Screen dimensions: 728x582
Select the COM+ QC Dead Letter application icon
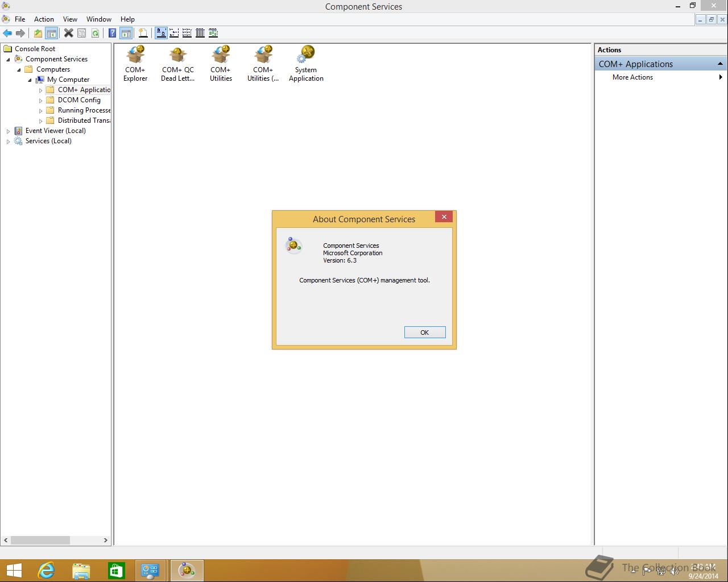click(x=178, y=64)
